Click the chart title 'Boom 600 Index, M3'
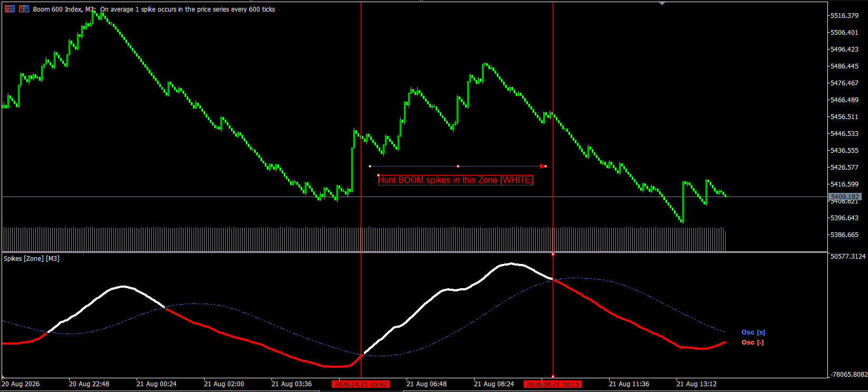 pos(64,9)
